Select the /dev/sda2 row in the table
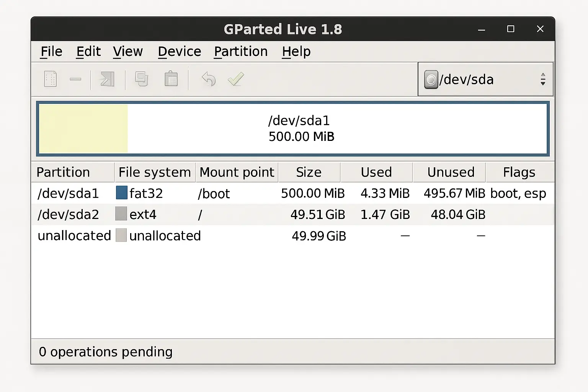This screenshot has width=588, height=392. (230, 214)
